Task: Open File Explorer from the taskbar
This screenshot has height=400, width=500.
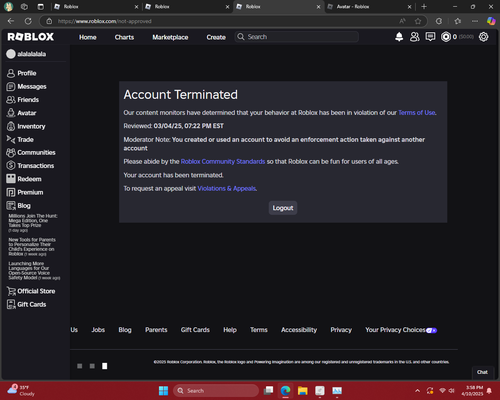Action: [x=303, y=390]
